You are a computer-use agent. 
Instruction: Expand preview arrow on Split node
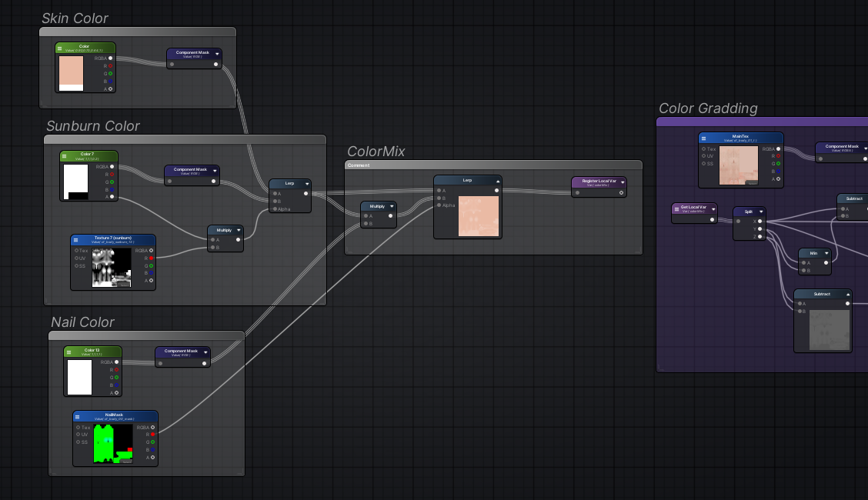(x=760, y=212)
